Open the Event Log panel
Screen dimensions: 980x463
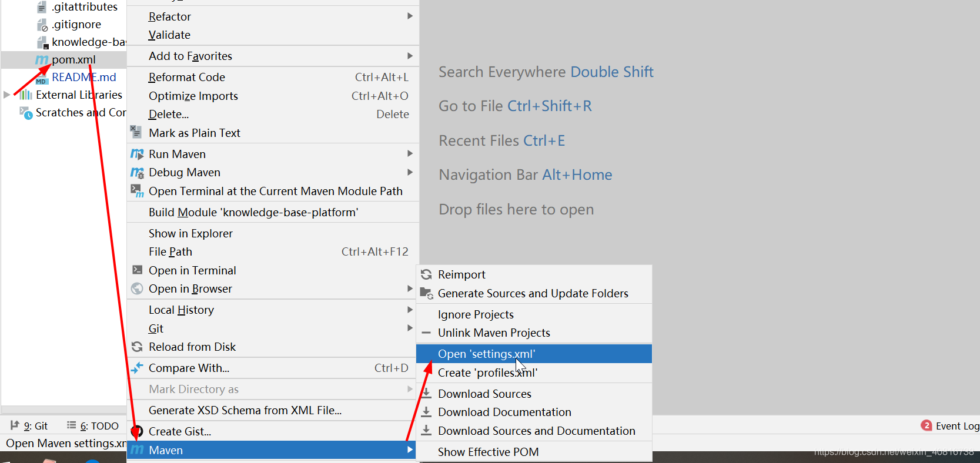(x=950, y=425)
